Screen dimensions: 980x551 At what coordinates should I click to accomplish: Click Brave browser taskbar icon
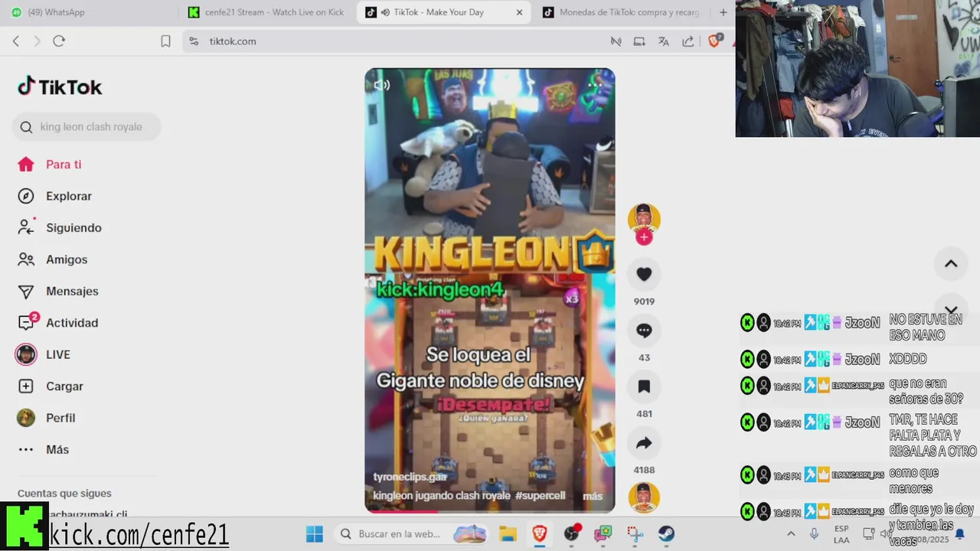point(540,533)
